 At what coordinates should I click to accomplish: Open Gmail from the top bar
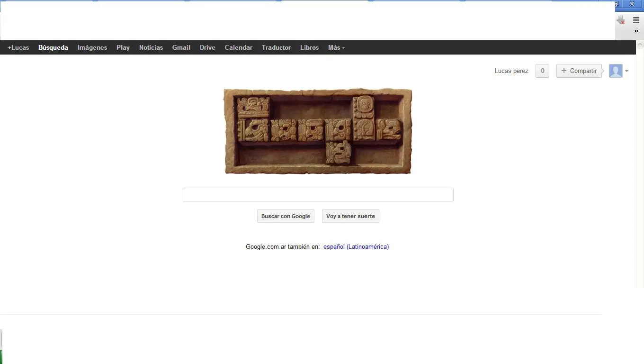tap(181, 47)
